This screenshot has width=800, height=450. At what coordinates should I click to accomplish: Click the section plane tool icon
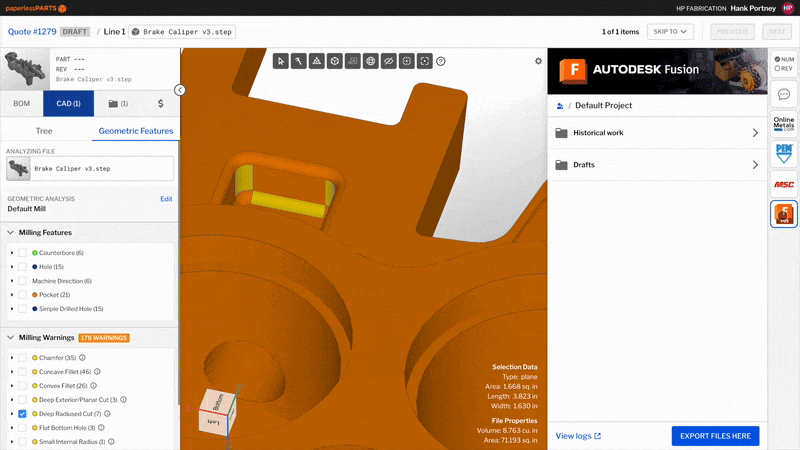(353, 61)
